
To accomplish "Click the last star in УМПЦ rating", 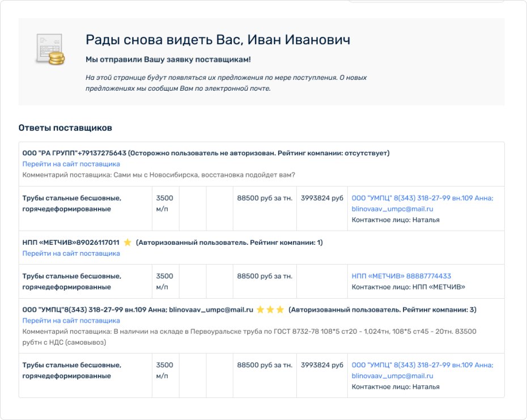I will tap(280, 310).
